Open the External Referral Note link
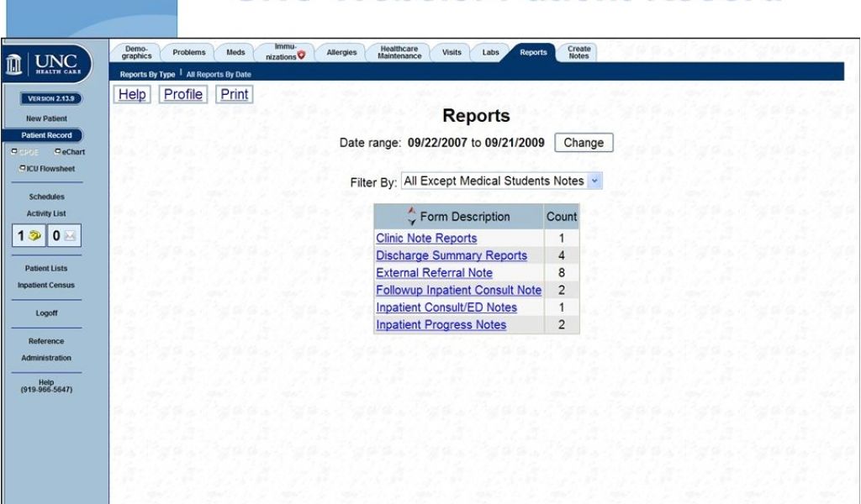The image size is (861, 504). coord(434,273)
